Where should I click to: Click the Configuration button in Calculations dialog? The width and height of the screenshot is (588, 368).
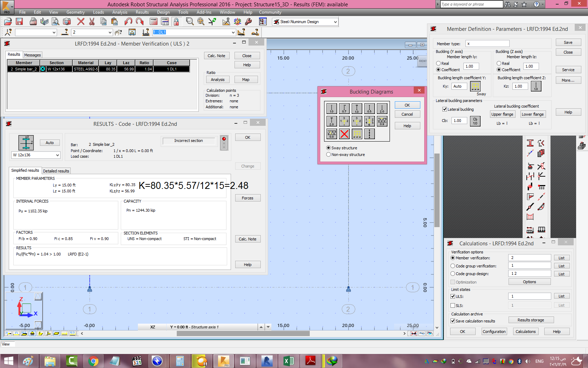click(x=494, y=332)
